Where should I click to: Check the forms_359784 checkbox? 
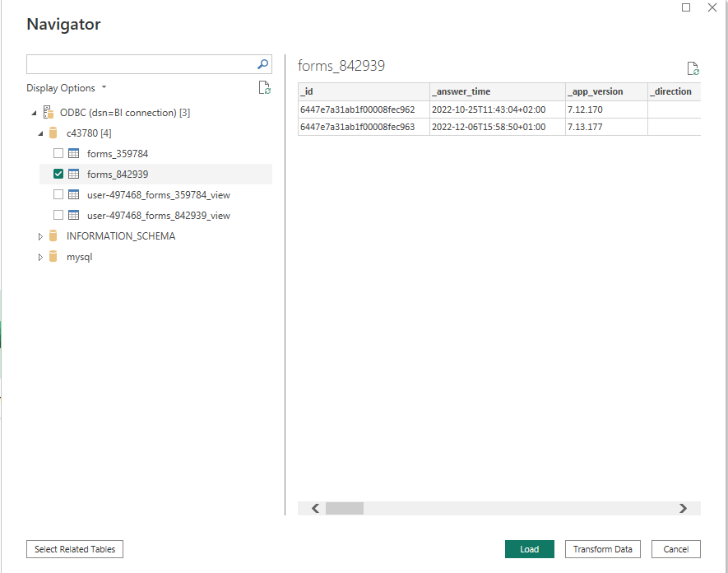point(58,153)
